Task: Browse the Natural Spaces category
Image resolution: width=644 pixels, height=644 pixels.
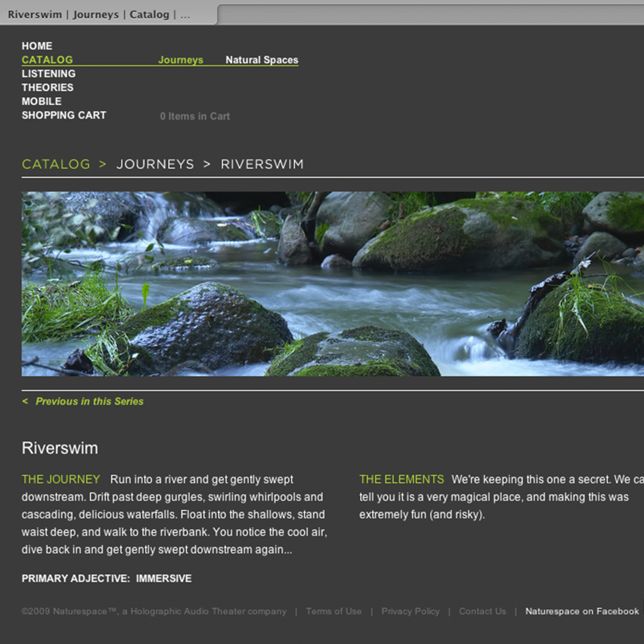Action: point(261,60)
